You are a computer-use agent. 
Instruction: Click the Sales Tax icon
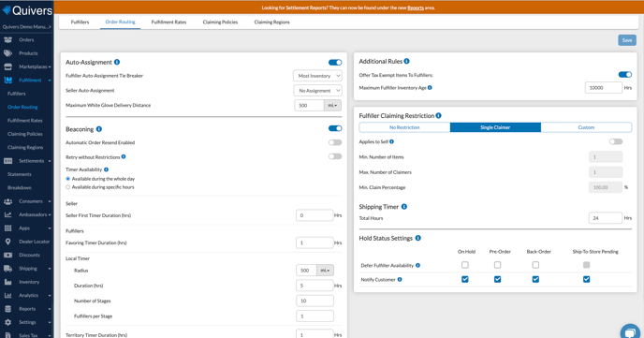click(x=7, y=335)
